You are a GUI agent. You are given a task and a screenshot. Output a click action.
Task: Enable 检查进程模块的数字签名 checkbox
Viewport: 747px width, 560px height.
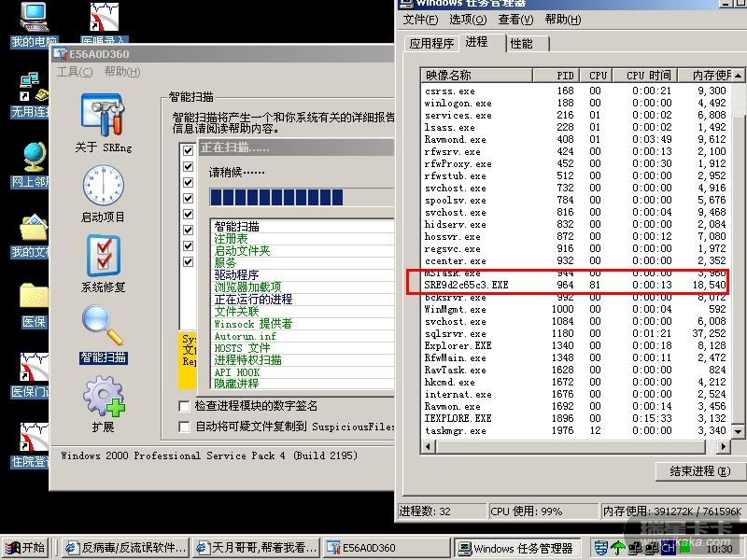(184, 406)
